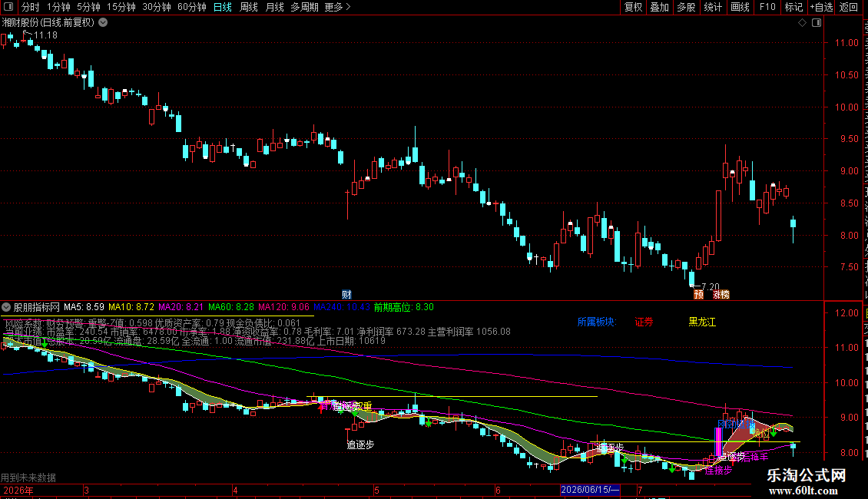Click month 3 on the time axis
This screenshot has height=499, width=868.
(x=86, y=490)
